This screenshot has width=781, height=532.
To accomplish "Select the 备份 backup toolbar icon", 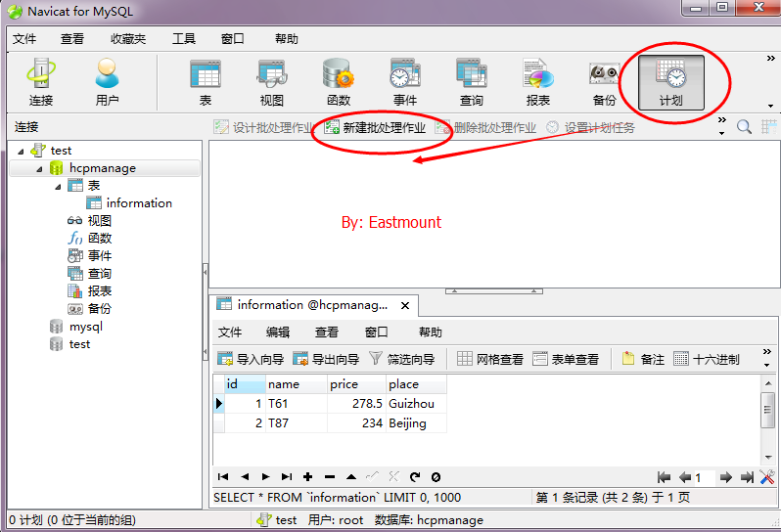I will click(x=604, y=82).
